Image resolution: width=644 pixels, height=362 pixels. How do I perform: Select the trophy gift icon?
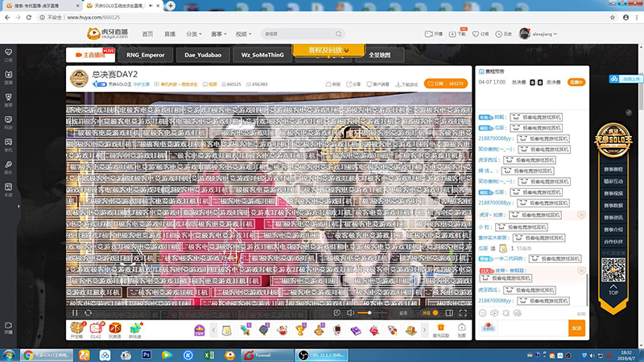click(300, 330)
